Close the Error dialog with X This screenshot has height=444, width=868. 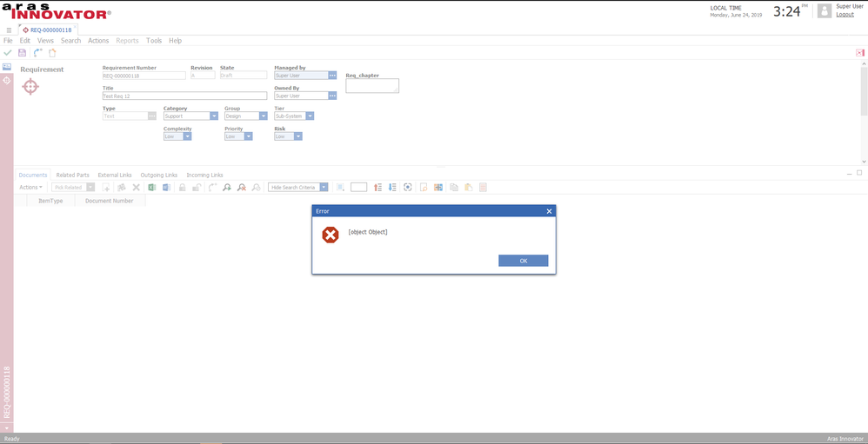548,211
